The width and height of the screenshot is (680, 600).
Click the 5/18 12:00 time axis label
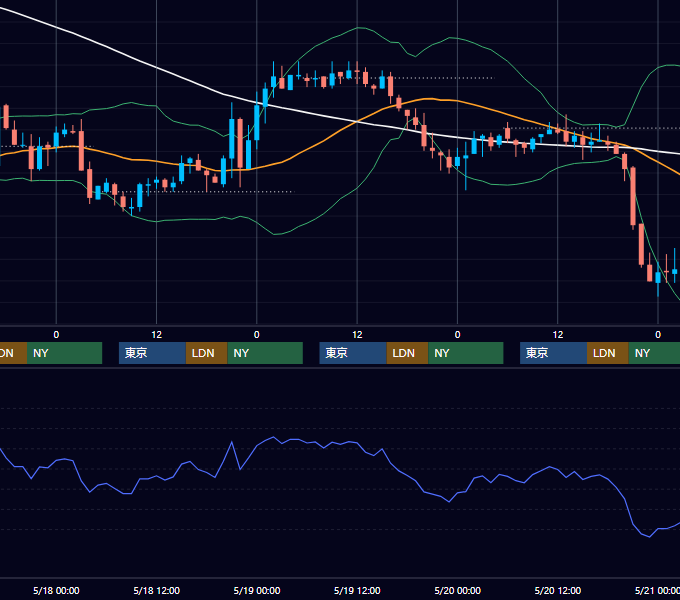pos(157,590)
